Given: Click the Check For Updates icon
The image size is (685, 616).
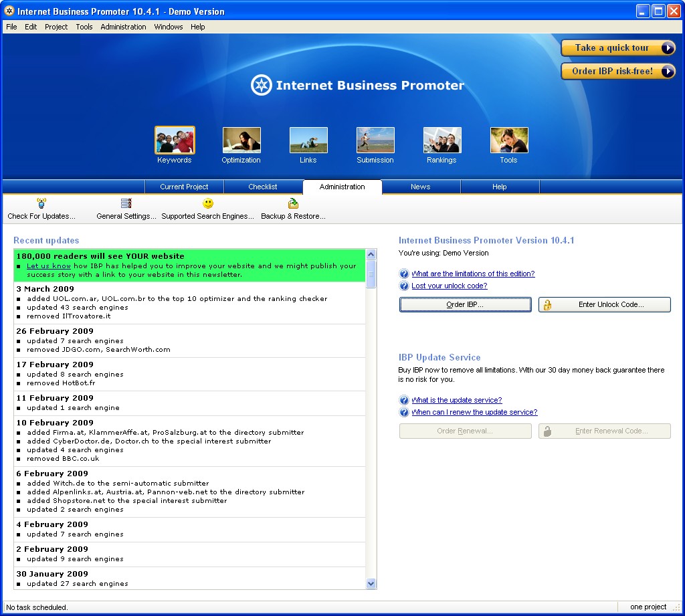Looking at the screenshot, I should pyautogui.click(x=41, y=203).
